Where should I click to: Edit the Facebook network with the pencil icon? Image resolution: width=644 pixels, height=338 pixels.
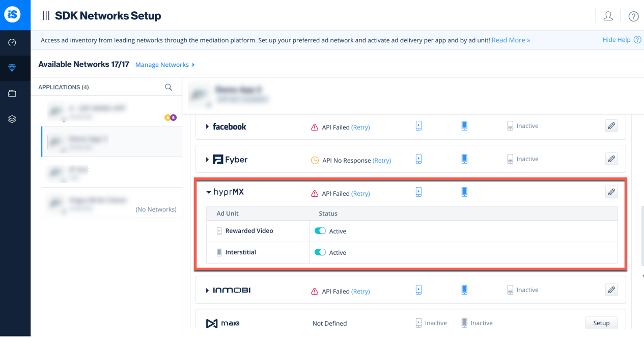coord(611,126)
